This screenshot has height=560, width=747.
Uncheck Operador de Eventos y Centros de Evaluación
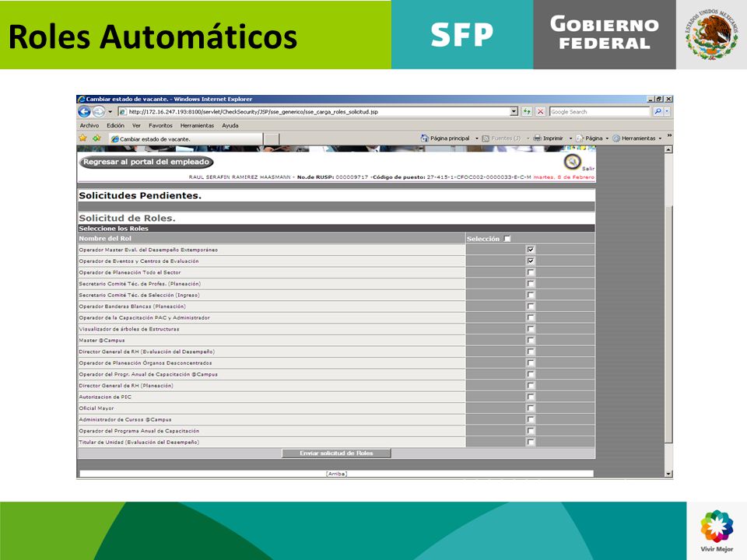530,261
